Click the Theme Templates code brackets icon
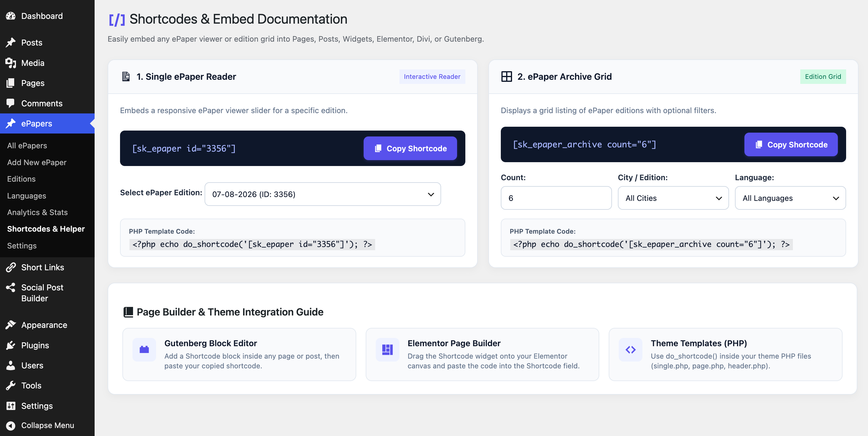868x436 pixels. click(x=630, y=350)
